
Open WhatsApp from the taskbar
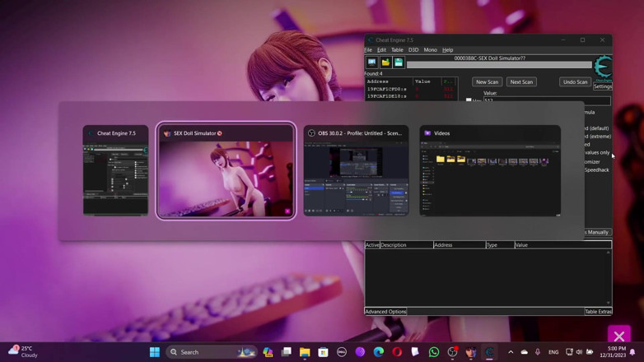coord(434,352)
